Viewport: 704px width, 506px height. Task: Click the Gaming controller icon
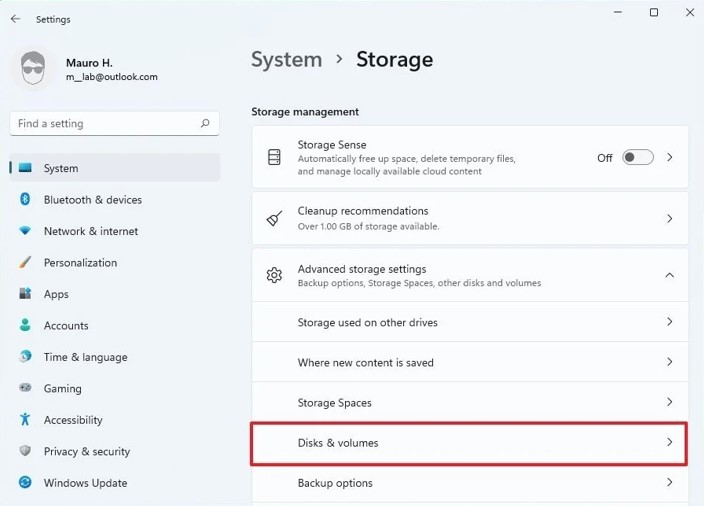coord(25,387)
